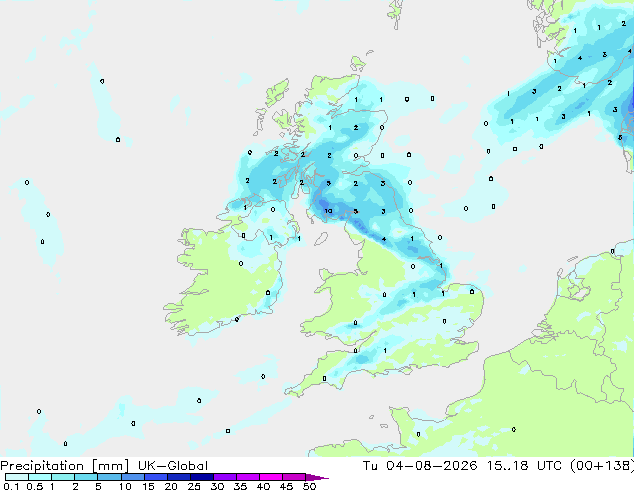Click the legend tick label '15'

[x=148, y=486]
